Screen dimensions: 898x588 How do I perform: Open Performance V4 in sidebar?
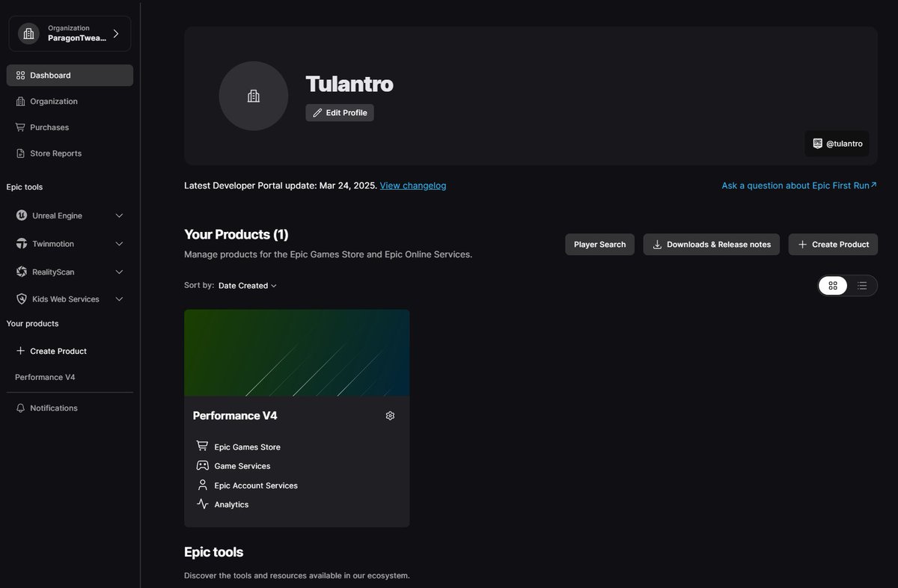(45, 377)
